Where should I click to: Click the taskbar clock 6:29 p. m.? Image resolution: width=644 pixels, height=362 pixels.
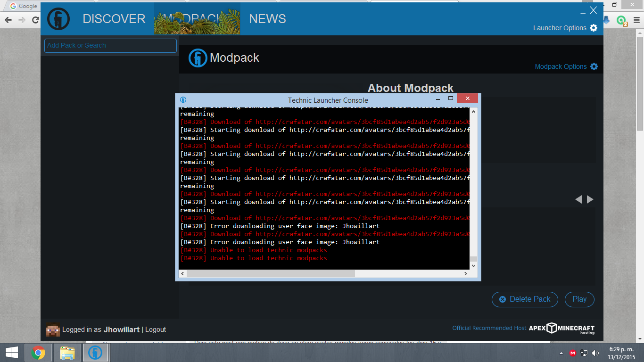coord(620,353)
